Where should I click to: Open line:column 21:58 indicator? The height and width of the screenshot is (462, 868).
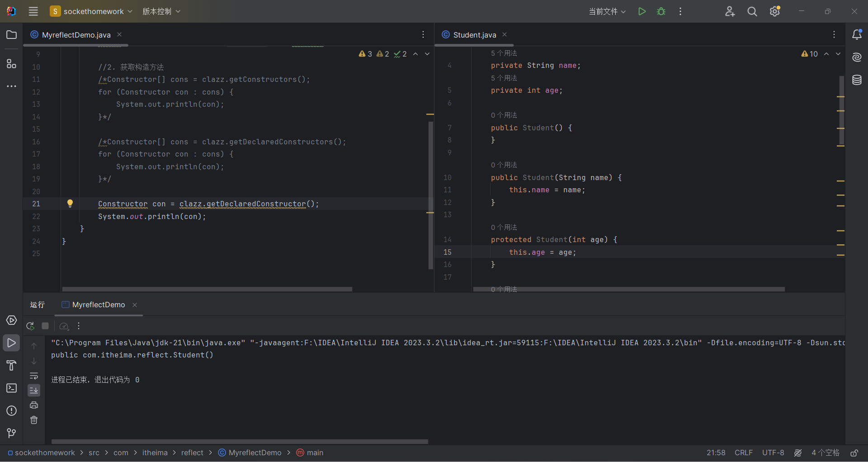point(716,452)
